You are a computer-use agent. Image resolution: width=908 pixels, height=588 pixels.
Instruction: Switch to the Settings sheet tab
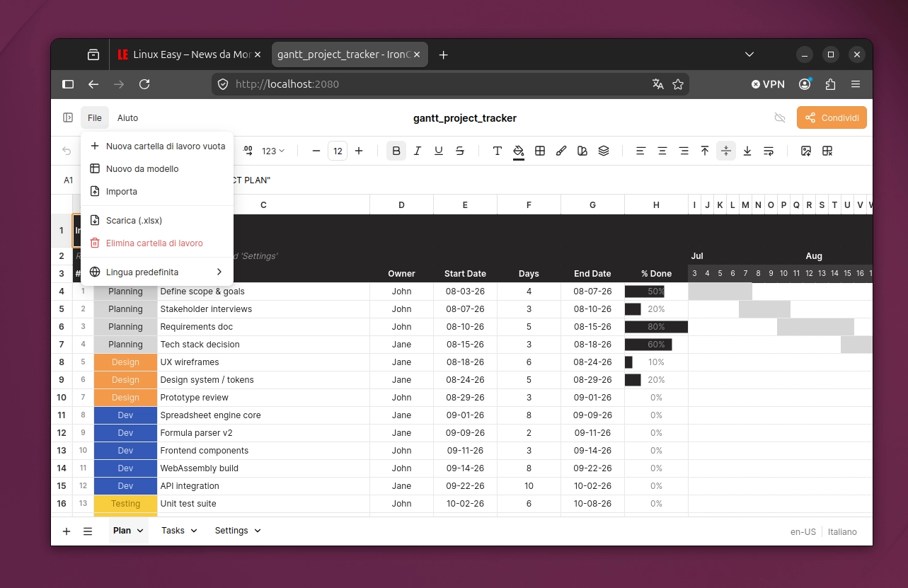tap(231, 531)
